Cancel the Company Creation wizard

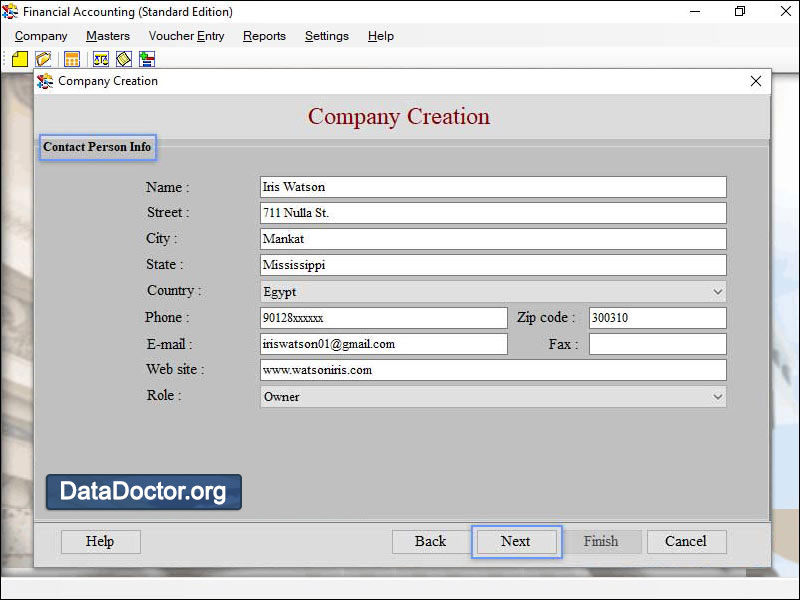coord(686,541)
